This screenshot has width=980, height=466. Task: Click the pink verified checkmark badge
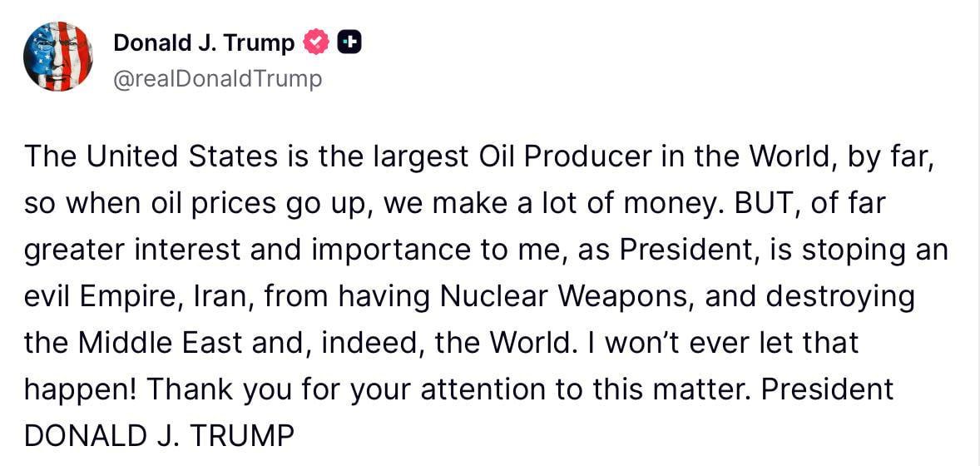click(316, 42)
